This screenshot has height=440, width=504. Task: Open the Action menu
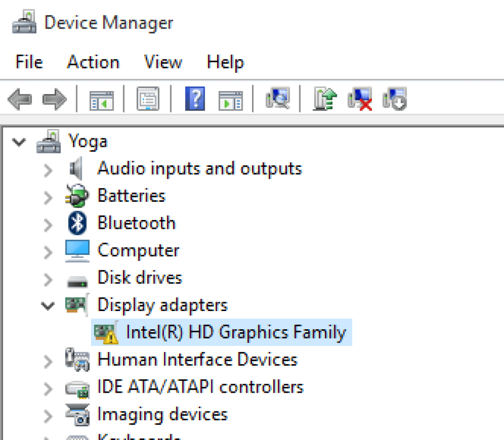pyautogui.click(x=93, y=62)
